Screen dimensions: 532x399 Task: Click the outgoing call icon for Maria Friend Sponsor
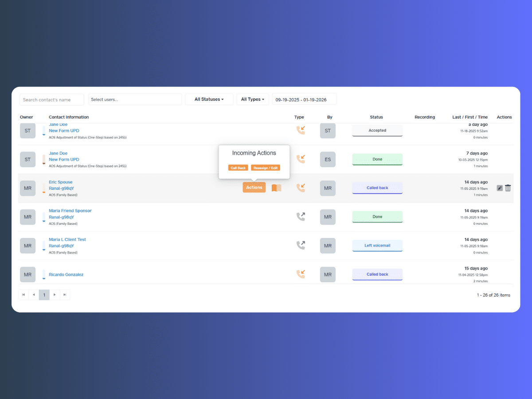(301, 217)
